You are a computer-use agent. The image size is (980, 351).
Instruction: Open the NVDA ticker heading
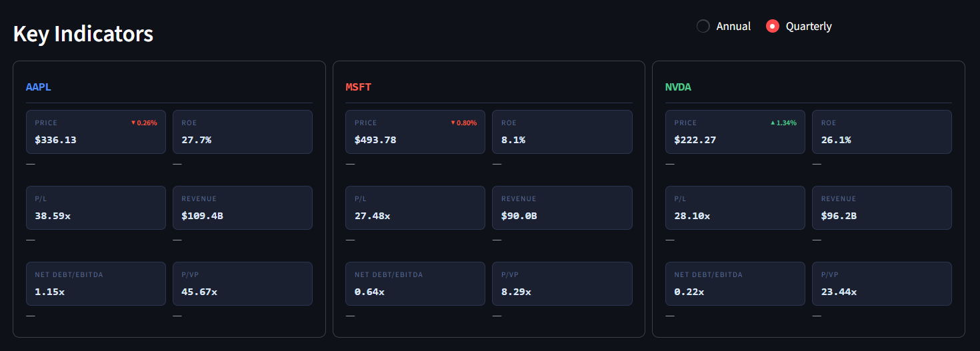click(678, 87)
